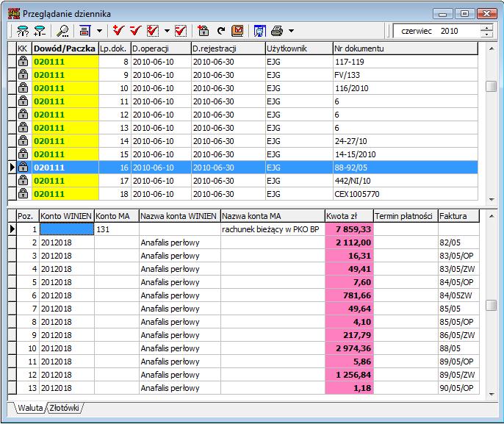Viewport: 504px width, 424px height.
Task: Click the Użytkownik column header
Action: pos(299,48)
